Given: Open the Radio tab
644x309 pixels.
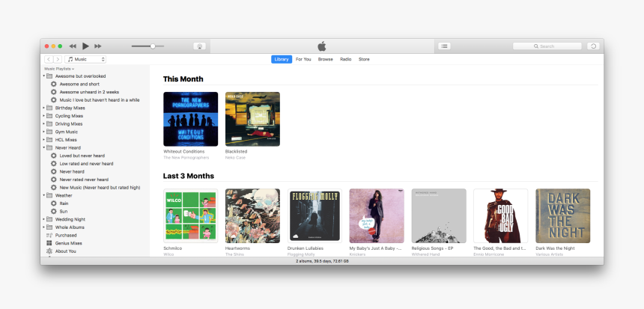Looking at the screenshot, I should [x=345, y=60].
